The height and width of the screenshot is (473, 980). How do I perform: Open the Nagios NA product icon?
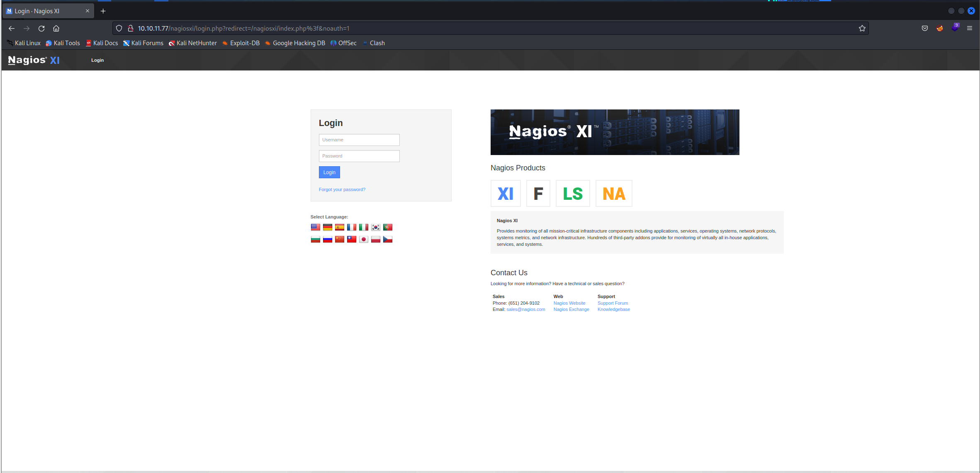[x=613, y=194]
